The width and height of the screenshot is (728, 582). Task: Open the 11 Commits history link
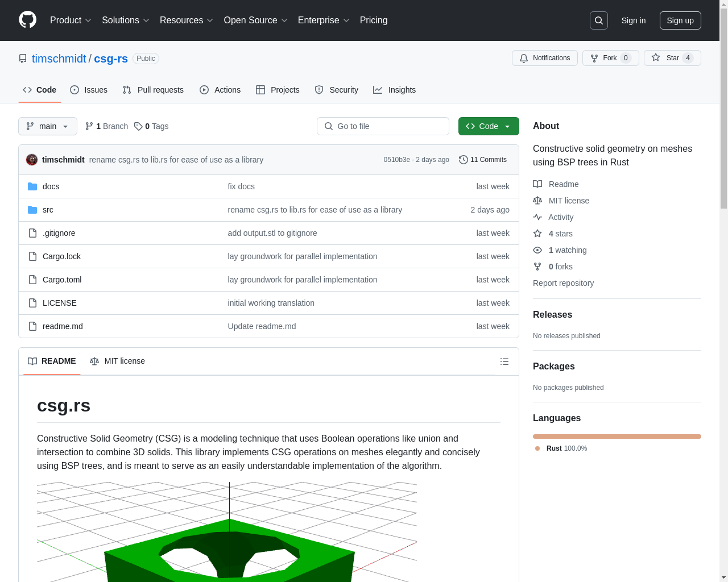tap(483, 160)
